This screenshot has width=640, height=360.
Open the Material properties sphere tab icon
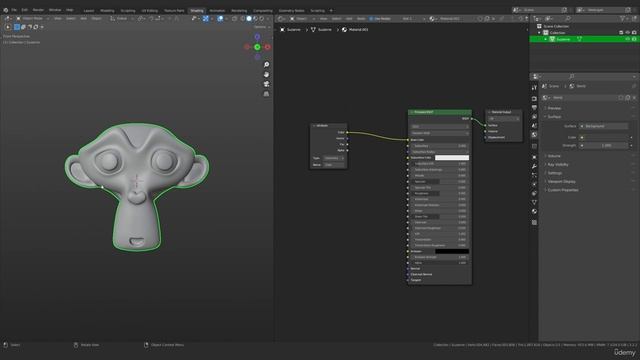coord(534,211)
